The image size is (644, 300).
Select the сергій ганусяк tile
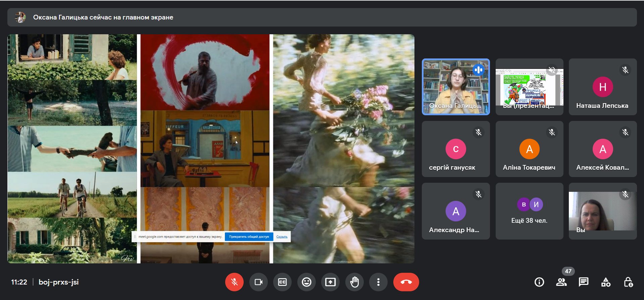point(456,149)
